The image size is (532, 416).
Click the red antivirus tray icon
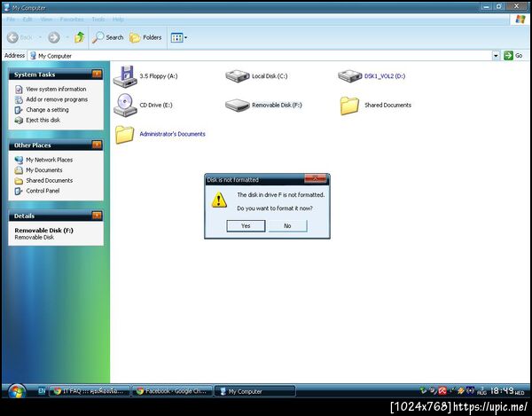point(442,391)
